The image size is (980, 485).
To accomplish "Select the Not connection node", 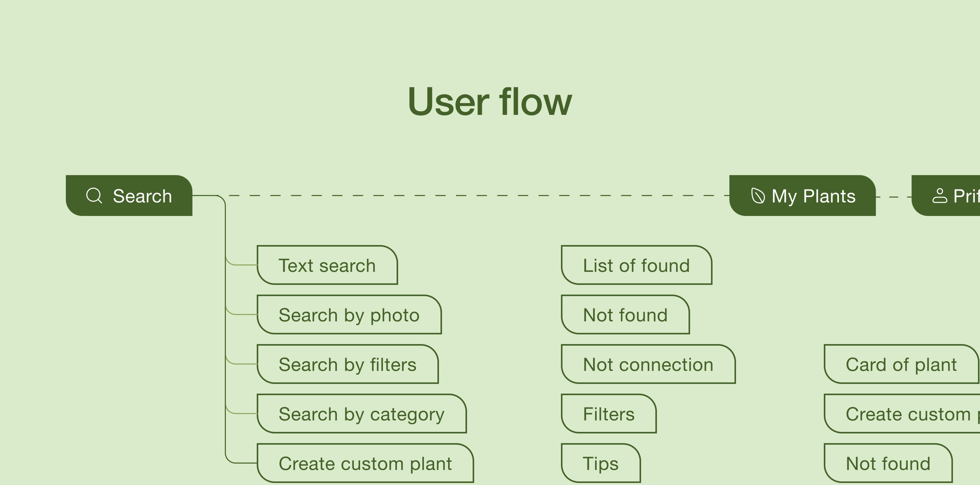I will pyautogui.click(x=648, y=364).
